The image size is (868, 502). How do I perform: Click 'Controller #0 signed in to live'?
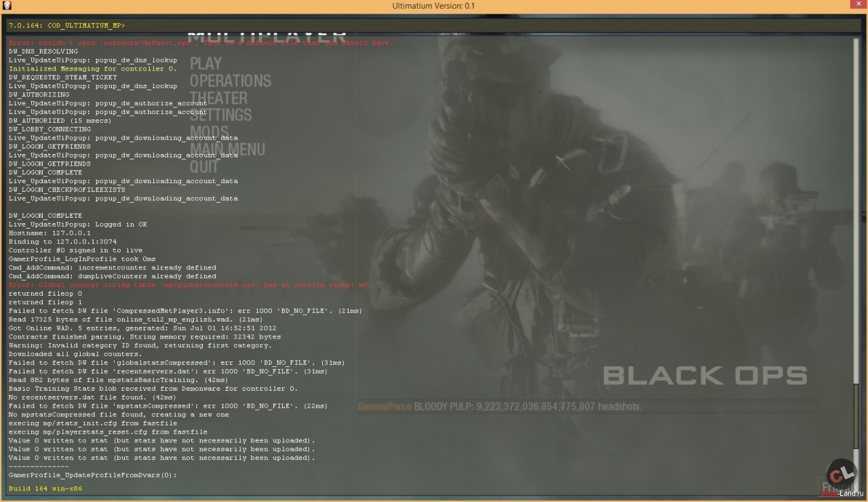tap(76, 250)
